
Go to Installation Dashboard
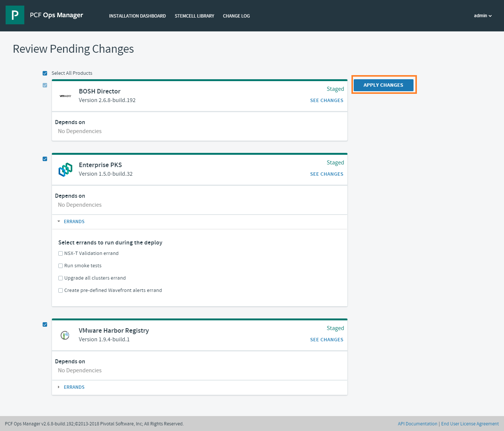click(x=137, y=16)
